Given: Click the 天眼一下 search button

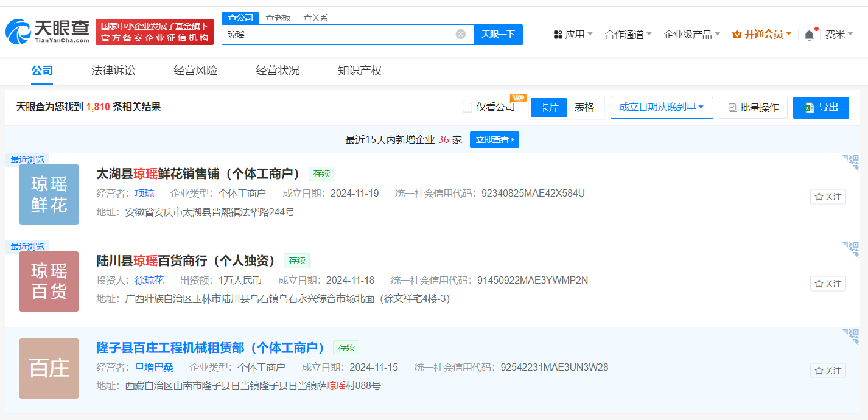Looking at the screenshot, I should 498,35.
